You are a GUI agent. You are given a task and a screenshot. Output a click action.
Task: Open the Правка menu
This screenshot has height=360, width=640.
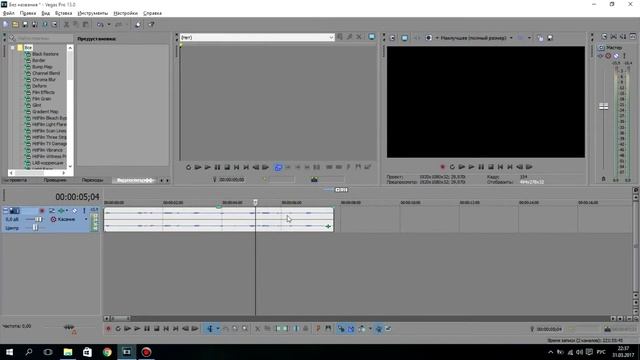point(28,13)
